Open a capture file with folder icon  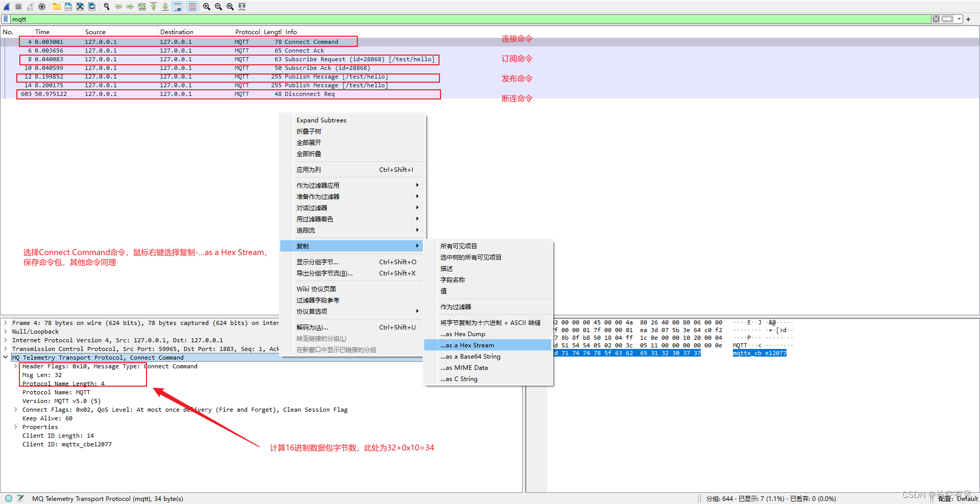57,7
